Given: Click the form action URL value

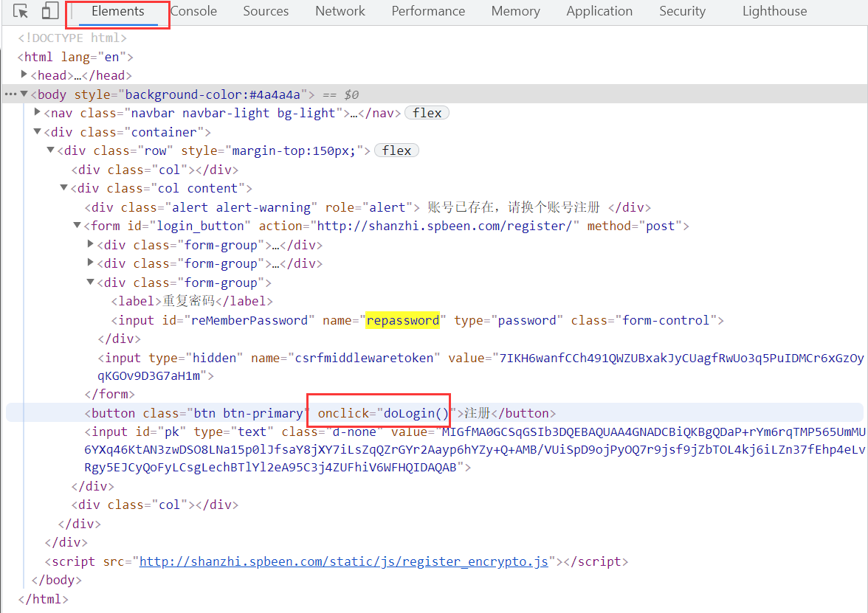Looking at the screenshot, I should [445, 226].
